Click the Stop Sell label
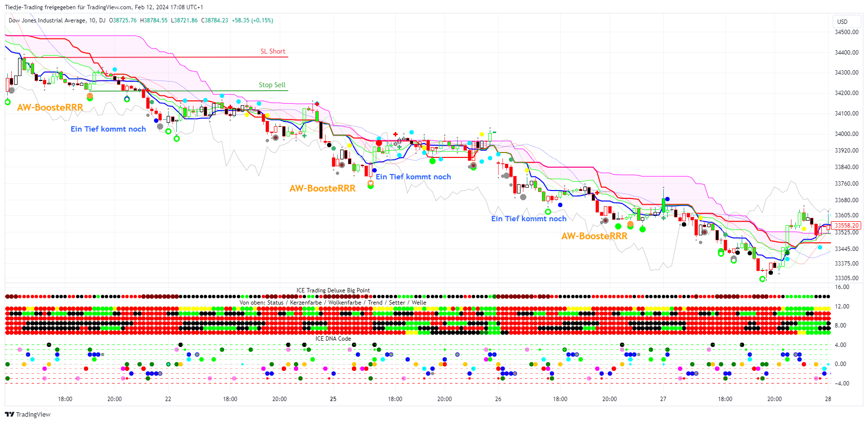 click(x=272, y=85)
